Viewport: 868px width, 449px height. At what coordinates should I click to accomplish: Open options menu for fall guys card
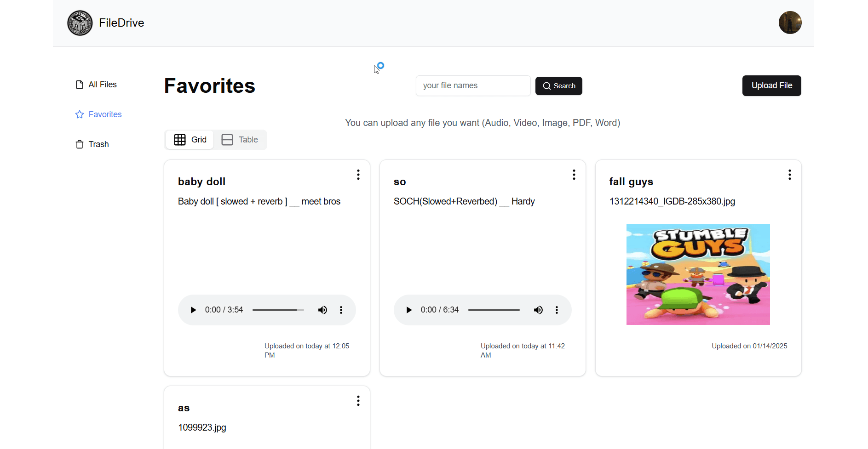point(790,175)
